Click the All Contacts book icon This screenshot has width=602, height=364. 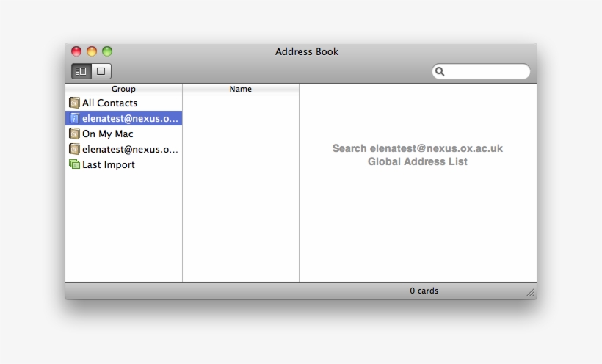[x=74, y=103]
